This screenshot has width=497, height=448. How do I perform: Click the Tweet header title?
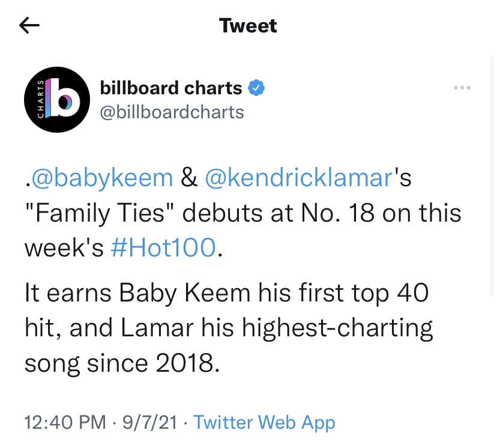pos(248,25)
